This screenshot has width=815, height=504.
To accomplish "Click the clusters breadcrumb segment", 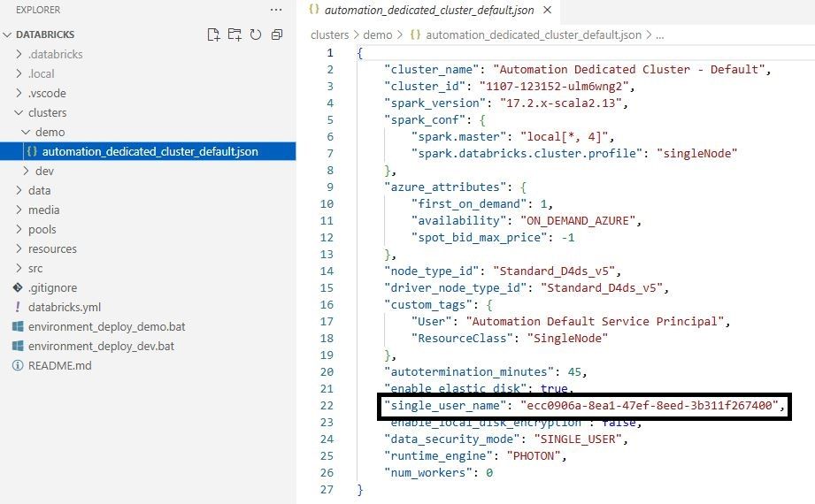I will (x=329, y=34).
